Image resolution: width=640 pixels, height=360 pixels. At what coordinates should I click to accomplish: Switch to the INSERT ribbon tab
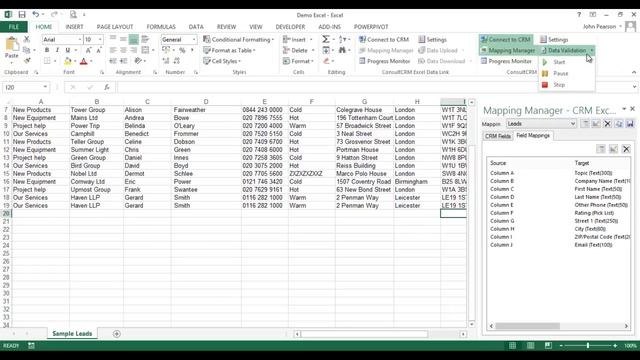click(74, 27)
